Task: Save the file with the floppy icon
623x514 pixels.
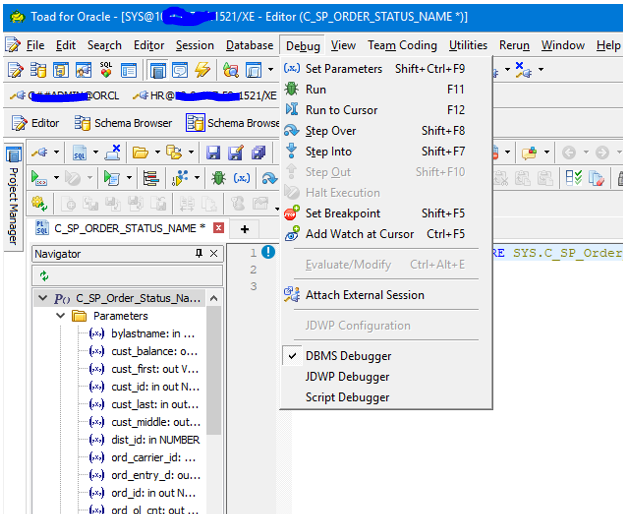Action: [x=213, y=153]
